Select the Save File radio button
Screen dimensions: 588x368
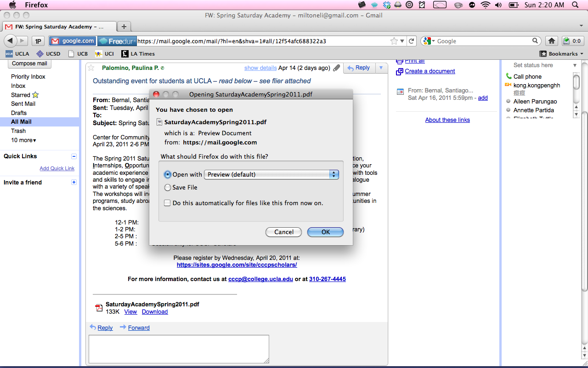click(x=168, y=188)
